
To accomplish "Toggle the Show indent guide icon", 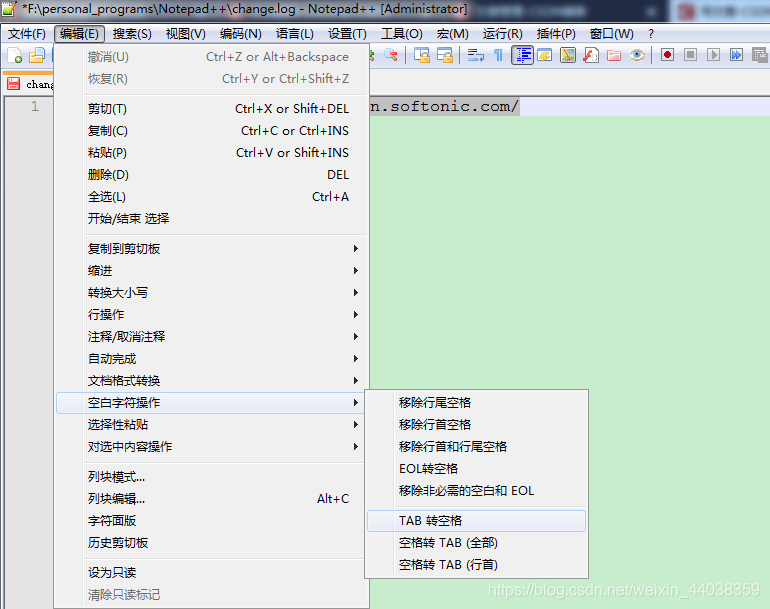I will tap(522, 55).
